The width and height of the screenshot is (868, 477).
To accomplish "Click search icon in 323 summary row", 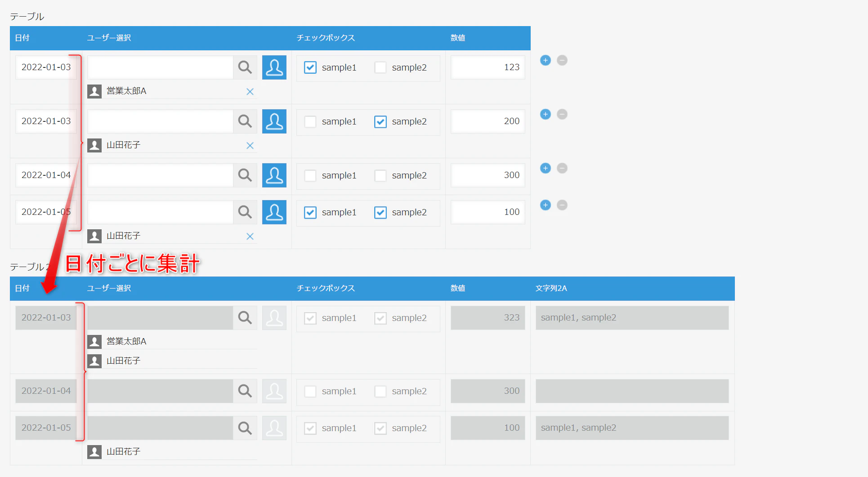I will pos(245,318).
